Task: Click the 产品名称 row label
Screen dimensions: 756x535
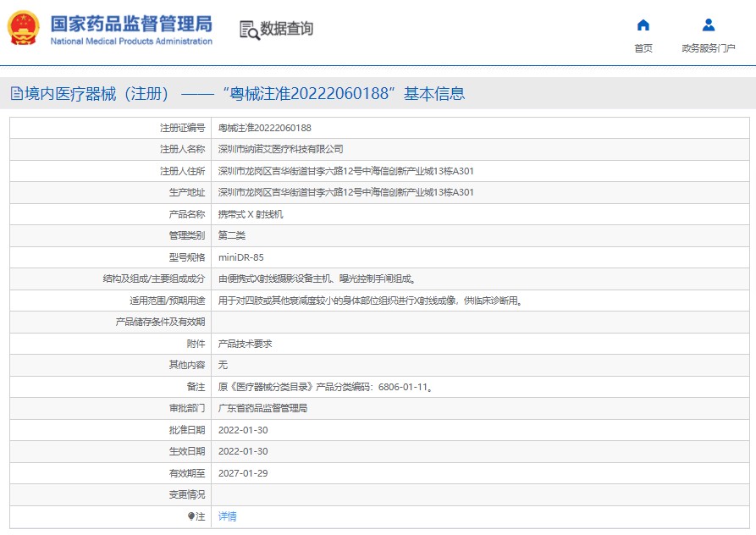Action: (x=187, y=214)
